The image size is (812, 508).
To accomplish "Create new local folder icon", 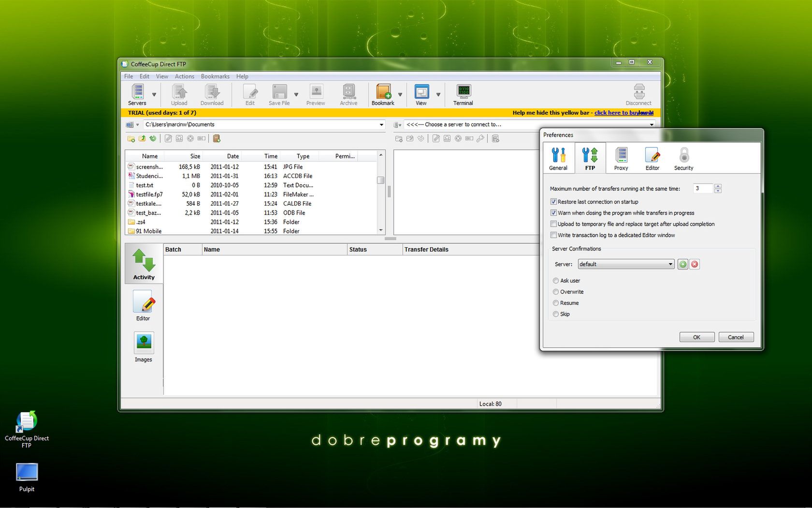I will coord(131,139).
